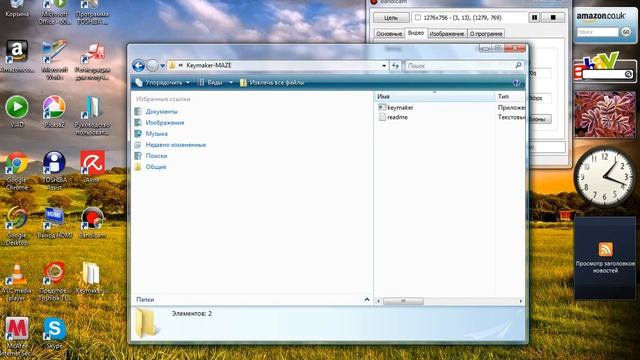Switch to Основные tab in Bandicam
This screenshot has height=360, width=640.
tap(389, 33)
